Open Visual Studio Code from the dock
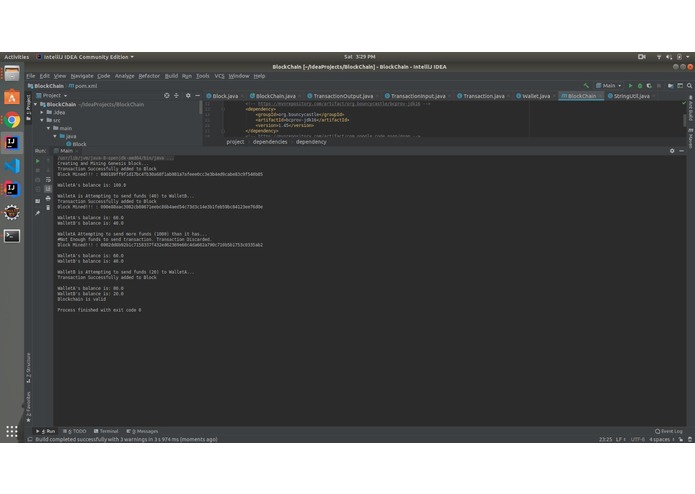Image resolution: width=695 pixels, height=494 pixels. click(12, 166)
